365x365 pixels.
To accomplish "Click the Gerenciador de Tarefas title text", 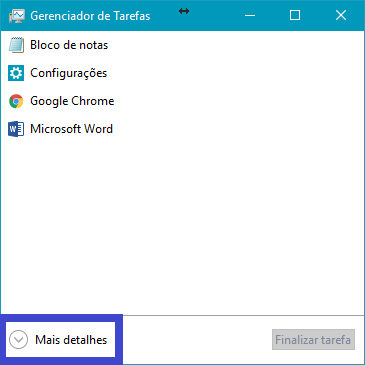I will click(90, 16).
